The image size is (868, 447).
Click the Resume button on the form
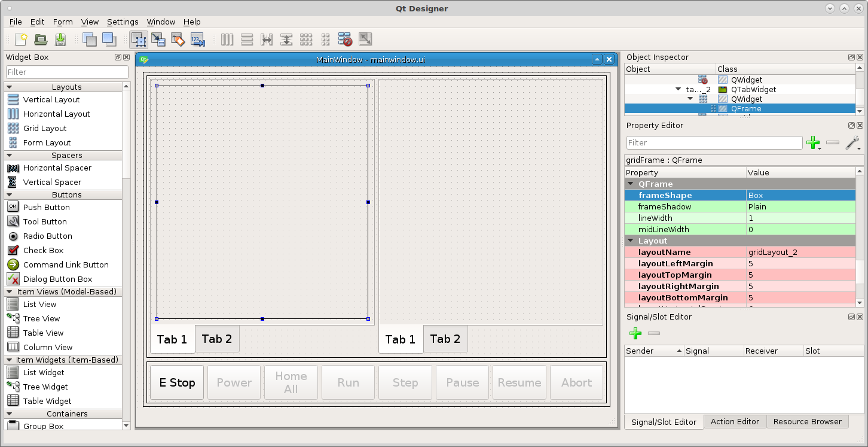pos(519,382)
